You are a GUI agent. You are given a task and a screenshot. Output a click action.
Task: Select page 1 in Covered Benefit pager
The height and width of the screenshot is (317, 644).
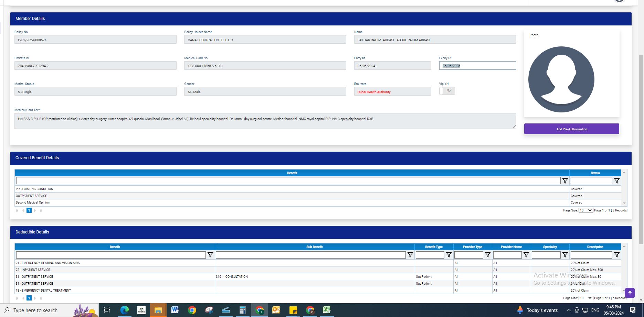[x=29, y=210]
